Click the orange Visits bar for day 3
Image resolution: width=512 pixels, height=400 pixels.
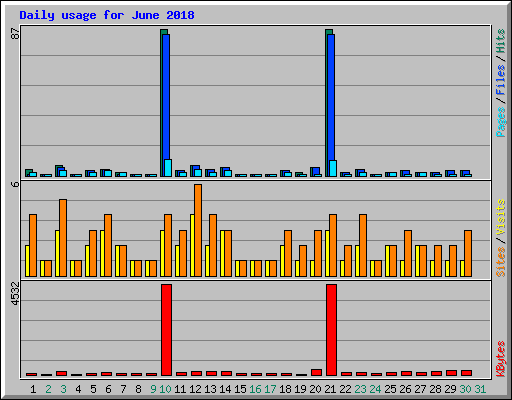(63, 238)
